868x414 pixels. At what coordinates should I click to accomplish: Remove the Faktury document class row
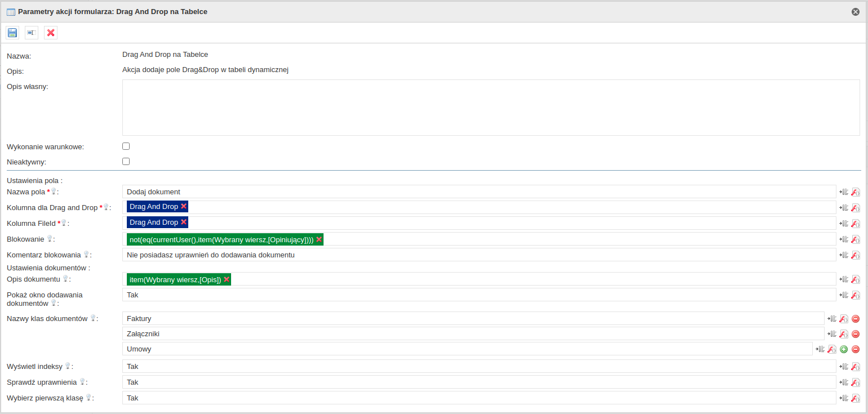(856, 318)
